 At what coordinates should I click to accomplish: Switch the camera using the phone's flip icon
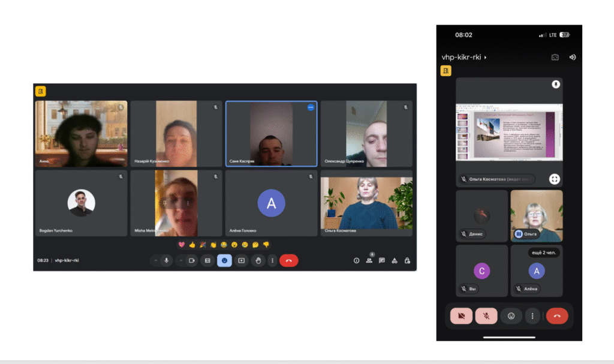[x=555, y=58]
